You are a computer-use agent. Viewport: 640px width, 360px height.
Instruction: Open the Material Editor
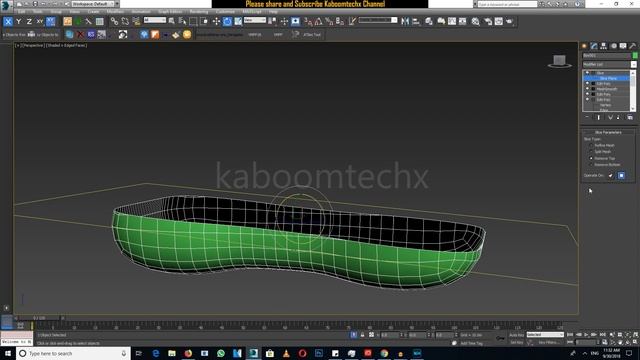(x=476, y=21)
